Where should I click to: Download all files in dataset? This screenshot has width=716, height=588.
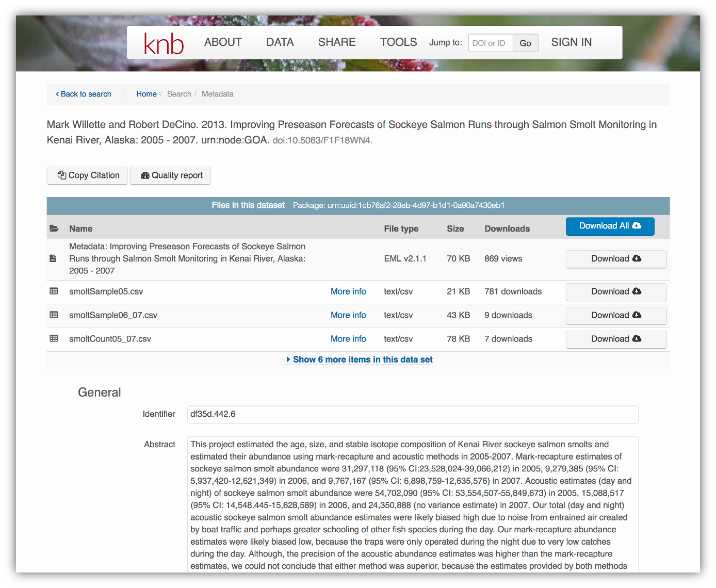point(610,226)
